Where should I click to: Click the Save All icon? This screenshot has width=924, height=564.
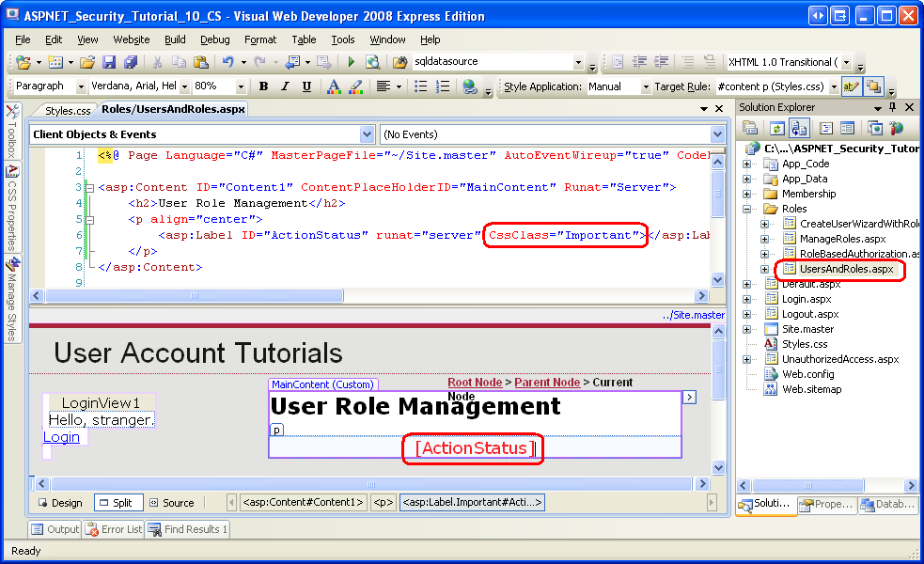[x=131, y=62]
